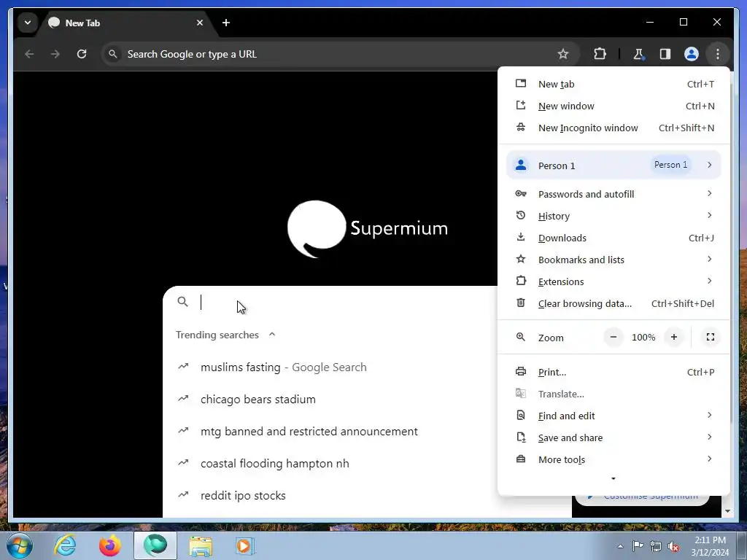Open the tab search dropdown arrow

click(28, 23)
